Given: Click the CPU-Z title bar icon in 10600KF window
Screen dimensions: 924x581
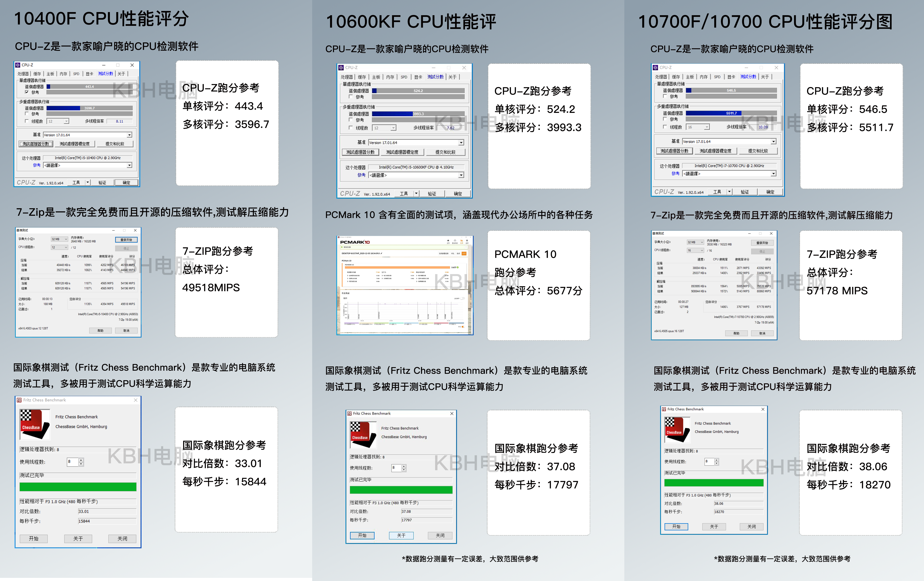Looking at the screenshot, I should click(341, 68).
